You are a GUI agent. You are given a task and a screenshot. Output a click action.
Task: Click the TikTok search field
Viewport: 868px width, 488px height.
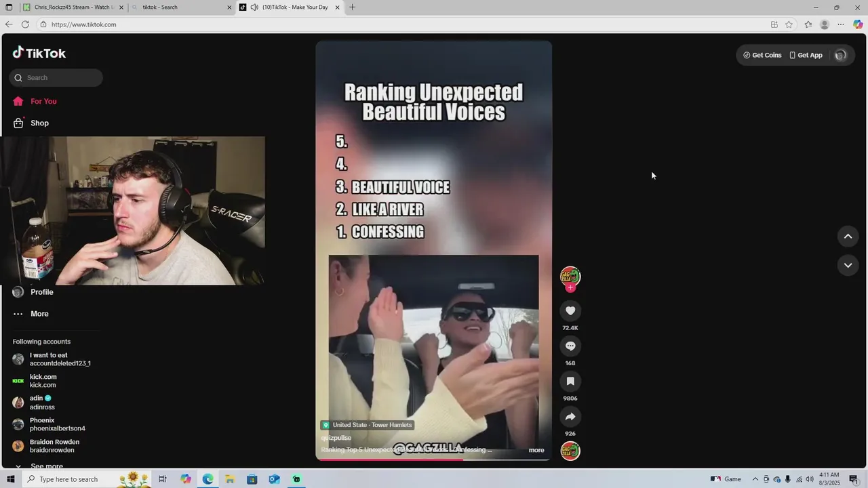coord(56,77)
